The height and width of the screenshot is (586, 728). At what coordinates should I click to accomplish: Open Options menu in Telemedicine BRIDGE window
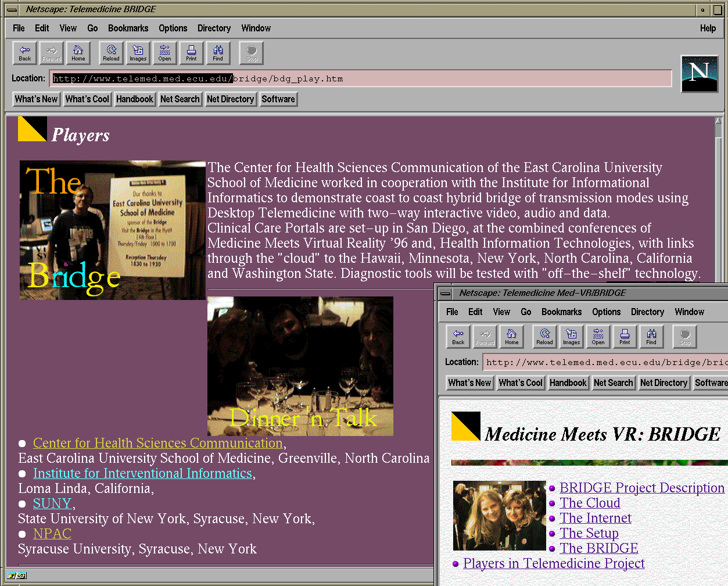[x=173, y=28]
